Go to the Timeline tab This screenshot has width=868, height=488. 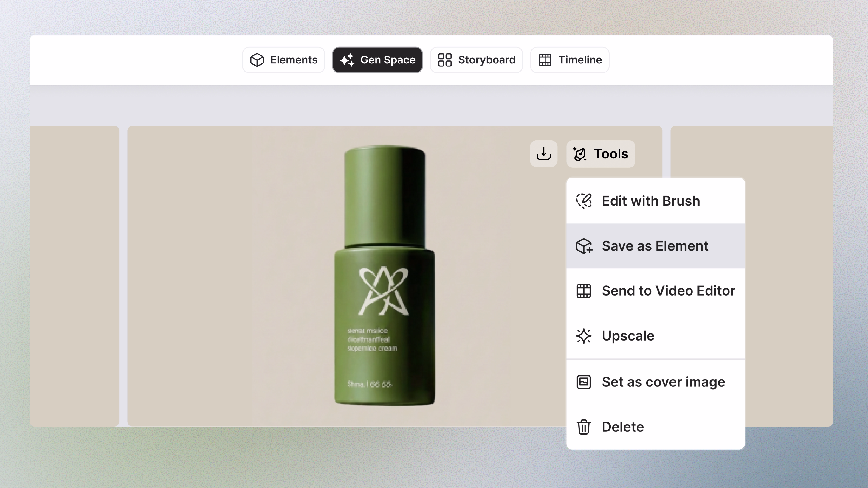[570, 60]
